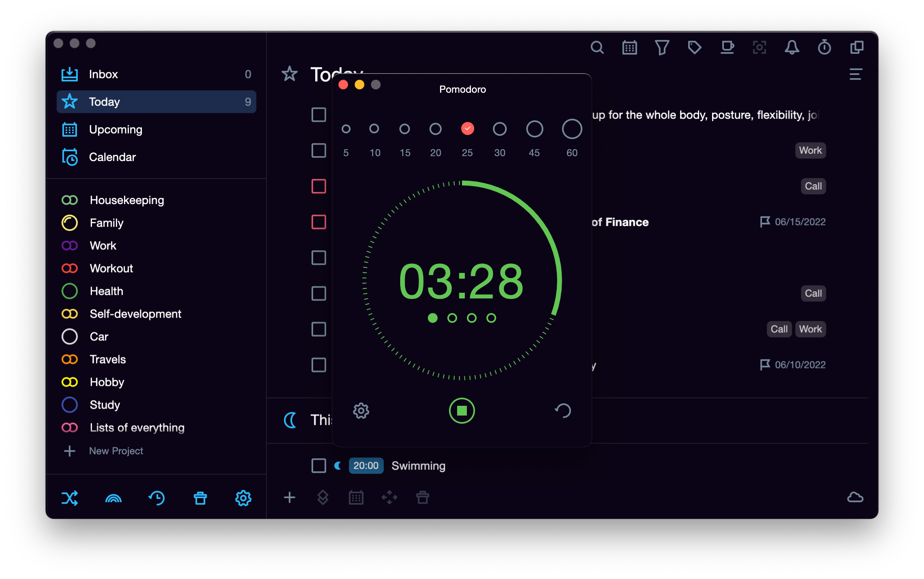Open Pomodoro settings gear
This screenshot has width=924, height=579.
tap(361, 411)
